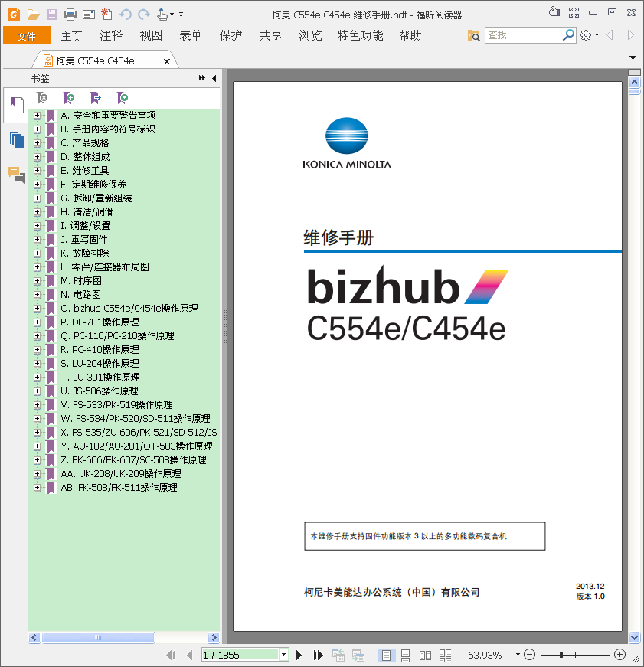The image size is (644, 667).
Task: Click the zoom out minus button
Action: [x=529, y=655]
